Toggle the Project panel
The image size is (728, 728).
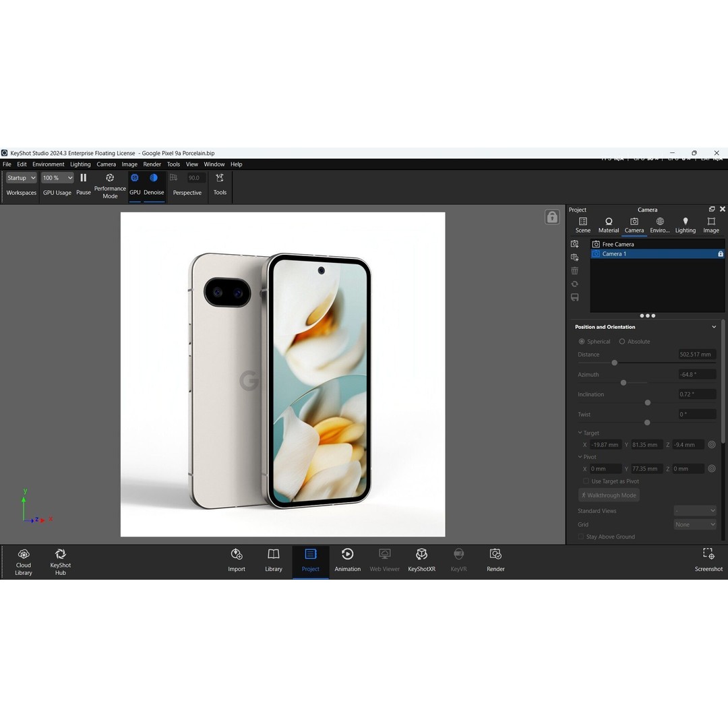311,560
